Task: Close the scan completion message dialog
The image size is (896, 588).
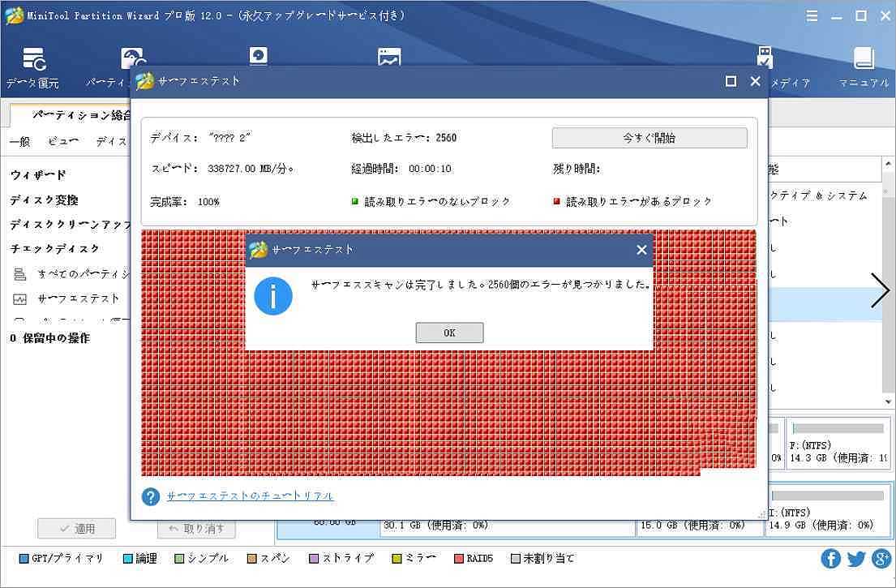Action: coord(641,250)
